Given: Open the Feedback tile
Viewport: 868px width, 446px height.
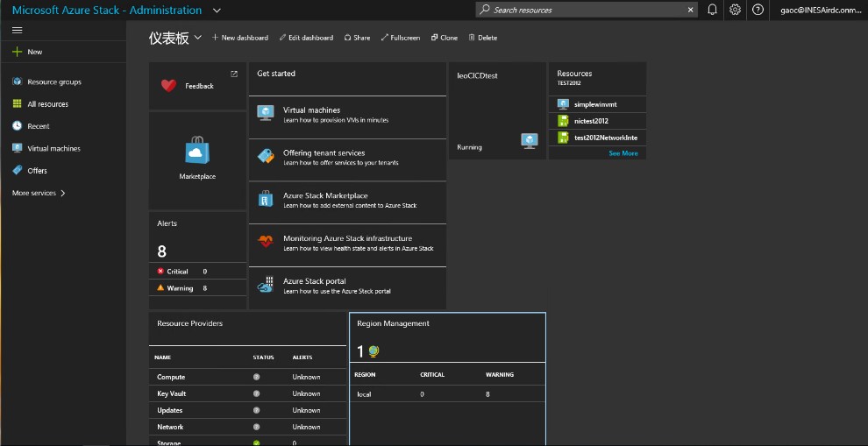Looking at the screenshot, I should coord(197,86).
